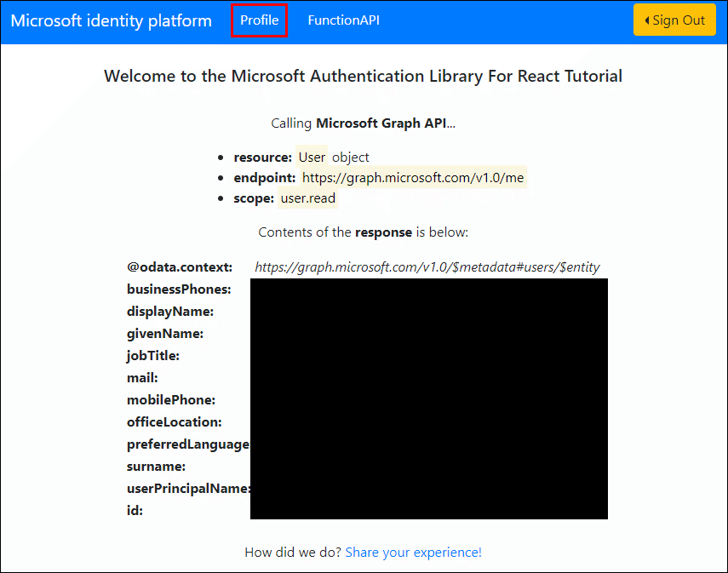Click the Sign Out button
Image resolution: width=728 pixels, height=573 pixels.
pyautogui.click(x=674, y=20)
